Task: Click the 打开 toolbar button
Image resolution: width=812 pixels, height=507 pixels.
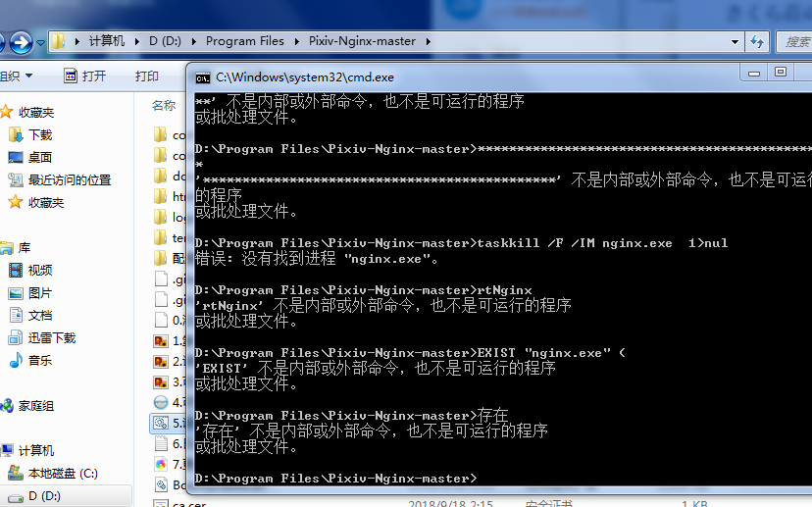Action: [x=85, y=76]
